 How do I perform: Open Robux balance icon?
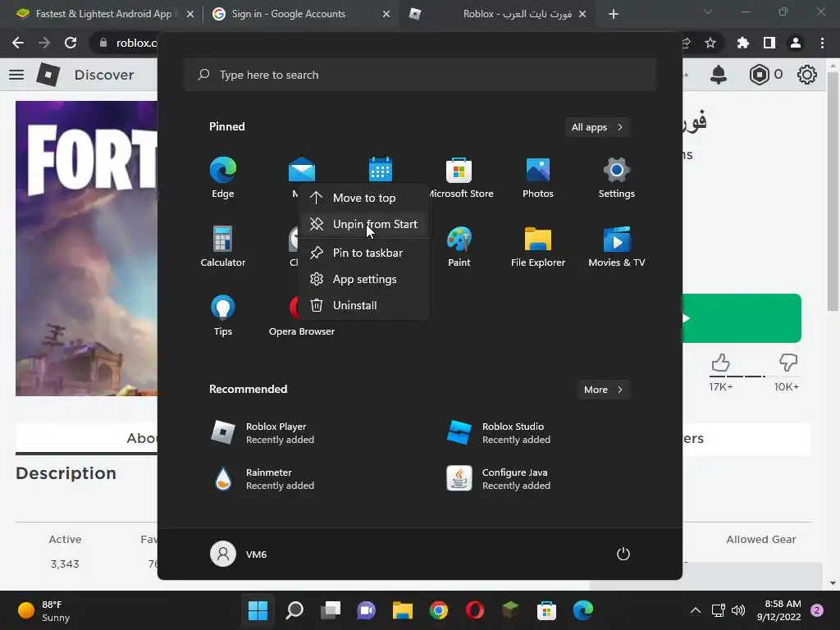pyautogui.click(x=759, y=75)
